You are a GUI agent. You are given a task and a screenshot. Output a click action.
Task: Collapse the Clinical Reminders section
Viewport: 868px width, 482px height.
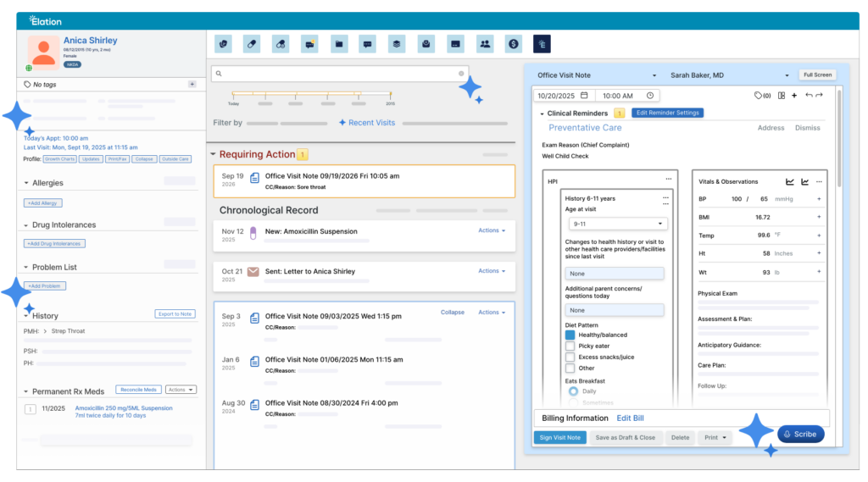tap(542, 114)
